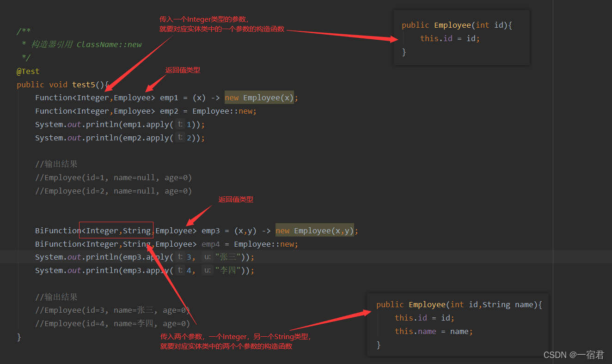Click the emp2 variable declaration name

pos(169,111)
